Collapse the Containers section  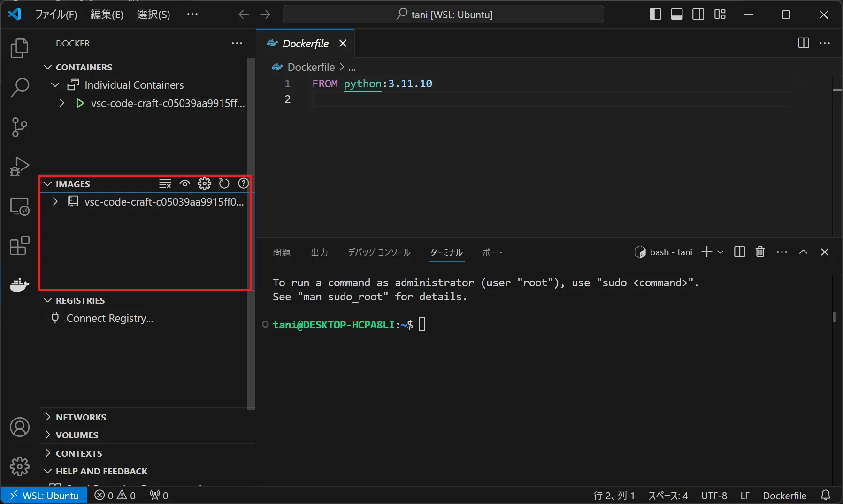click(x=48, y=67)
